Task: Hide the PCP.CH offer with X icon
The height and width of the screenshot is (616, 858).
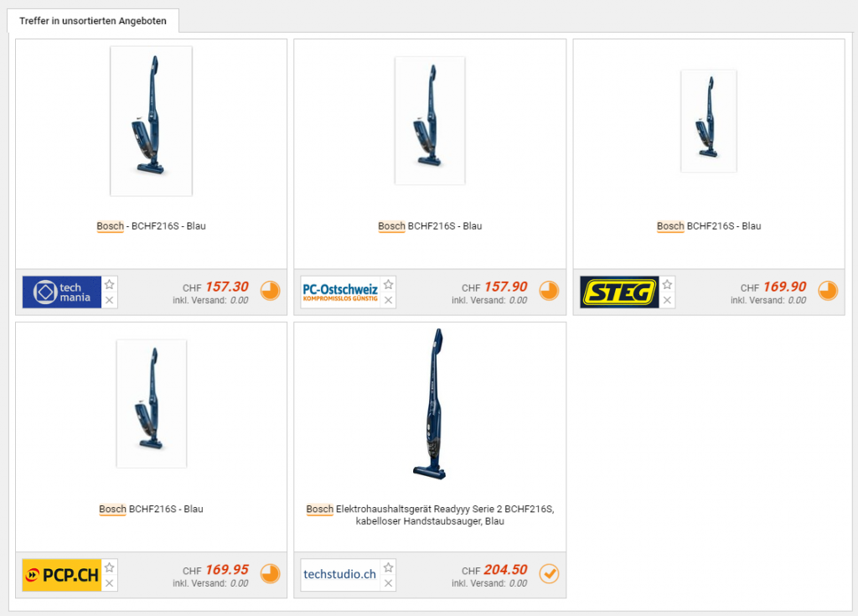Action: pyautogui.click(x=110, y=583)
